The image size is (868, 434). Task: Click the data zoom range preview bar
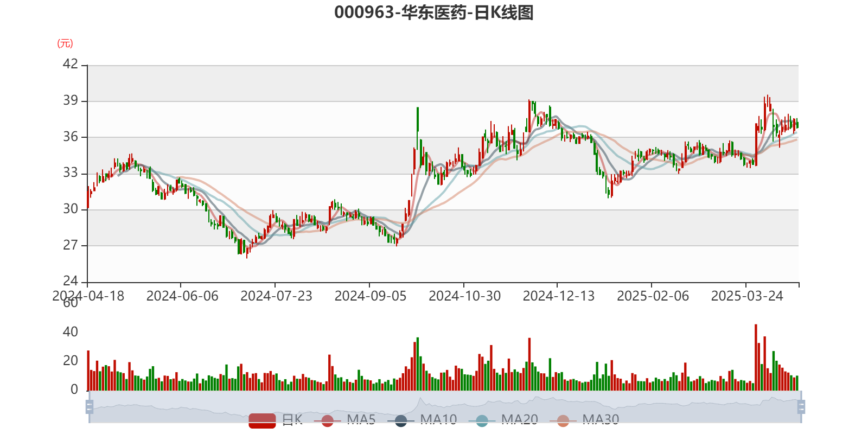(445, 406)
